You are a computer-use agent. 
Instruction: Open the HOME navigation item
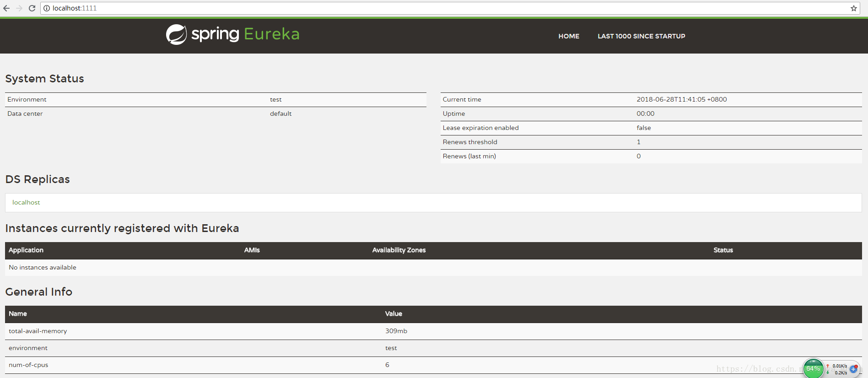click(x=569, y=36)
